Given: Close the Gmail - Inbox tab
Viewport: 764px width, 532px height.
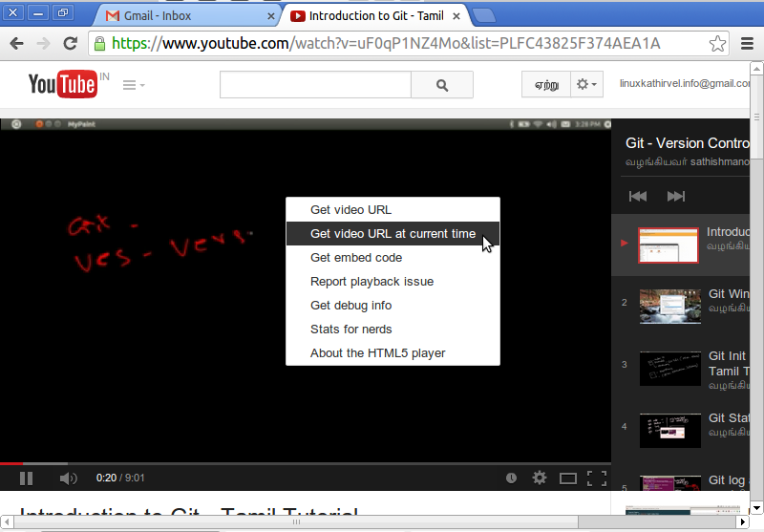Looking at the screenshot, I should coord(271,16).
